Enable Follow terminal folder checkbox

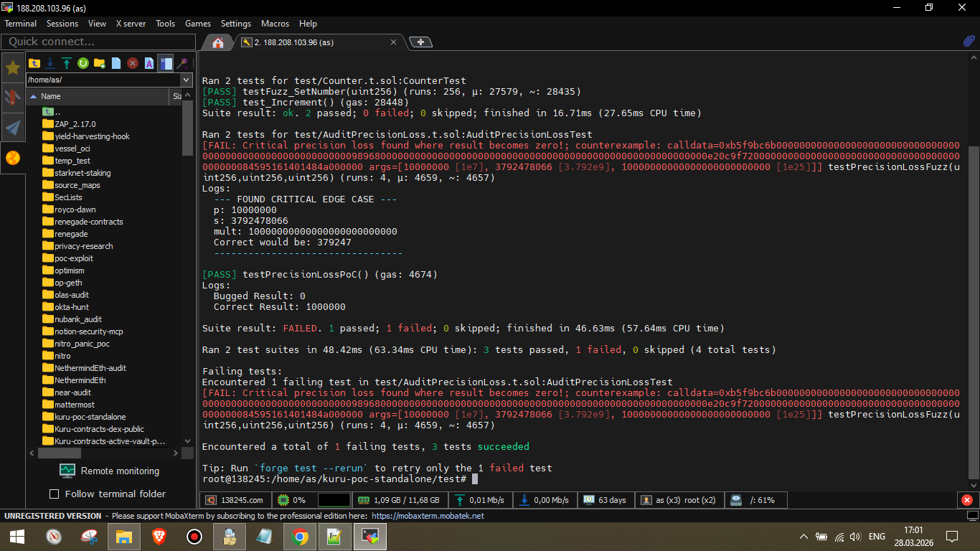pyautogui.click(x=54, y=494)
